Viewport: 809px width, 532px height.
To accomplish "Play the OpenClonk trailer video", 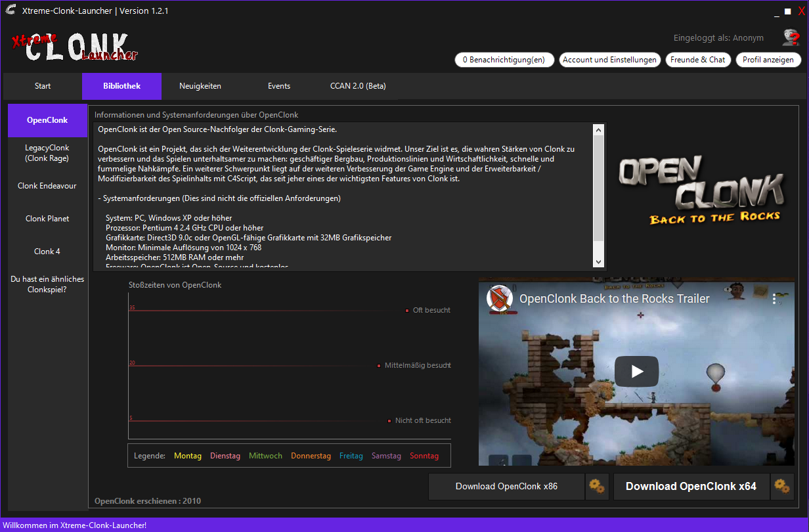I will (x=636, y=371).
